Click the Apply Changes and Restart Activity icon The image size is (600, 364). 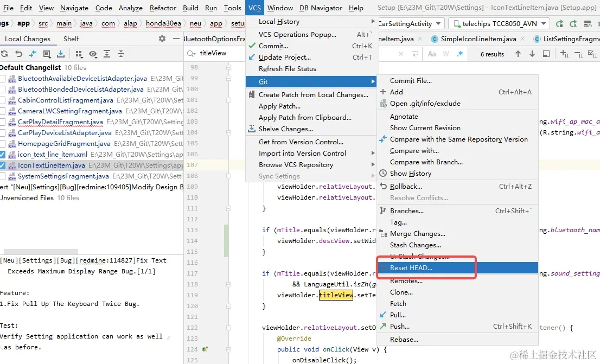[559, 24]
